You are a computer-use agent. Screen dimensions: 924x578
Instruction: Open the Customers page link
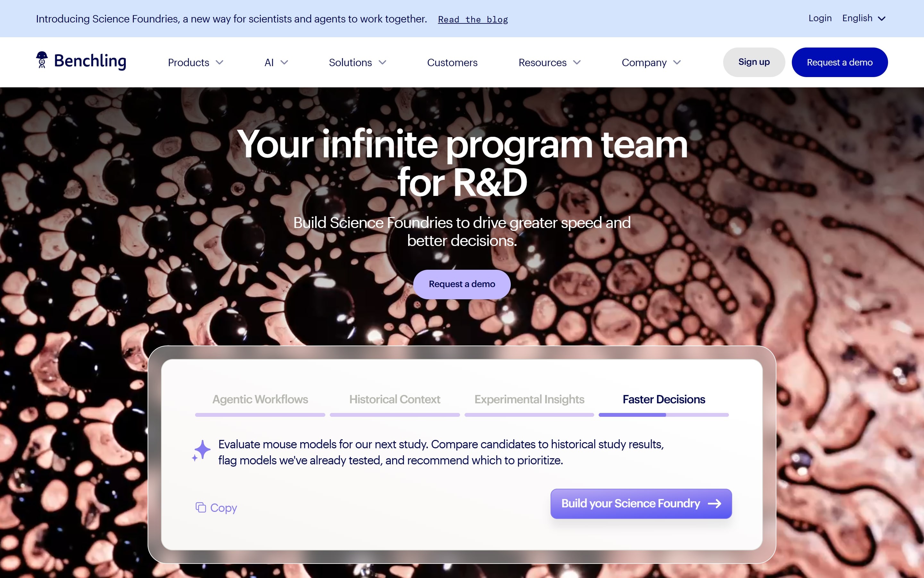coord(452,62)
